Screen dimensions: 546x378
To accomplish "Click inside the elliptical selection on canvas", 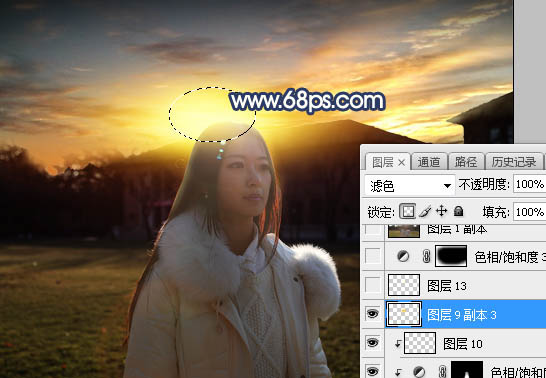I will [x=212, y=114].
